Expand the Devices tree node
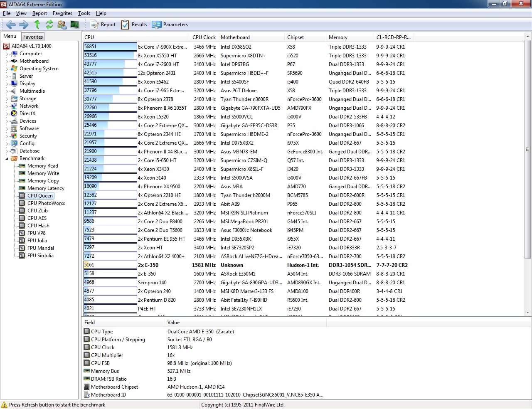 (x=7, y=121)
